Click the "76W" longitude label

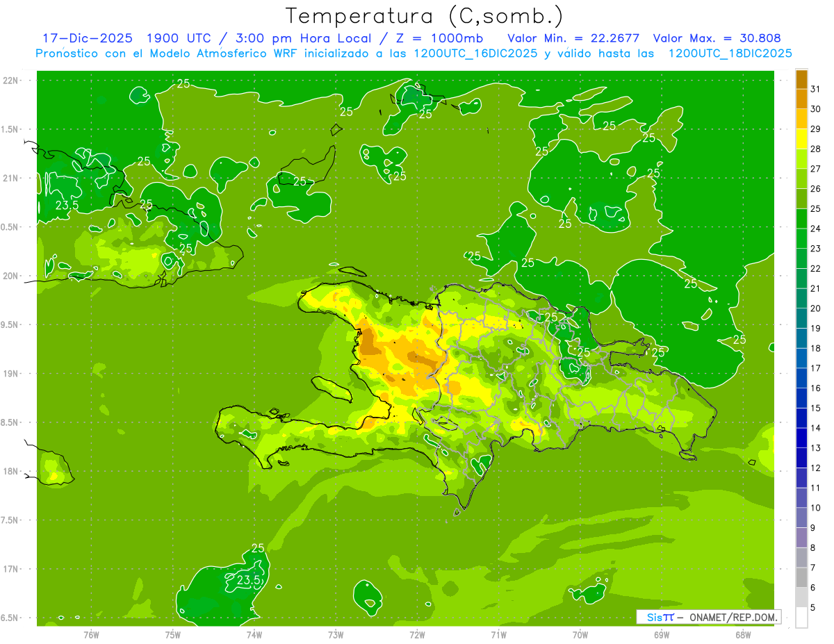pos(91,634)
